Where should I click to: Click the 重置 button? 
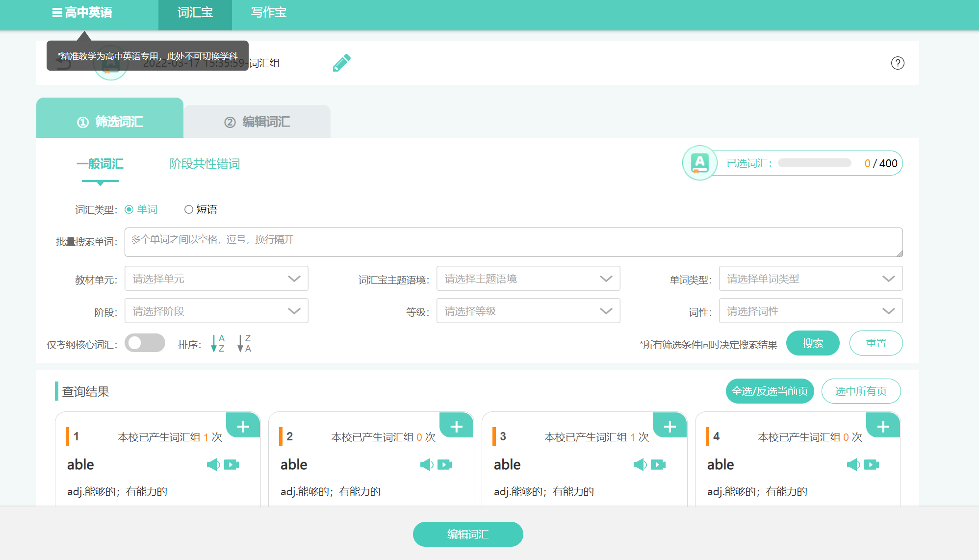pos(876,343)
